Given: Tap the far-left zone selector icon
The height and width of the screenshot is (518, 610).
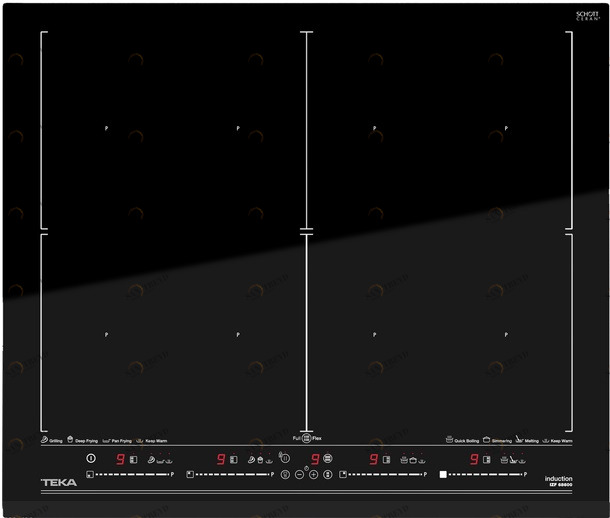Looking at the screenshot, I should [x=89, y=474].
